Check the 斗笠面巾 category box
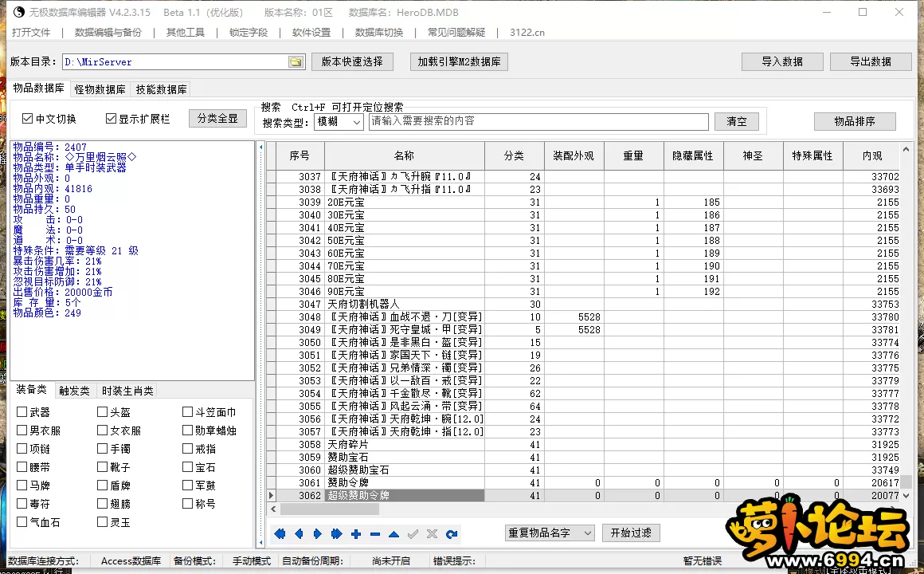This screenshot has width=924, height=574. click(187, 412)
